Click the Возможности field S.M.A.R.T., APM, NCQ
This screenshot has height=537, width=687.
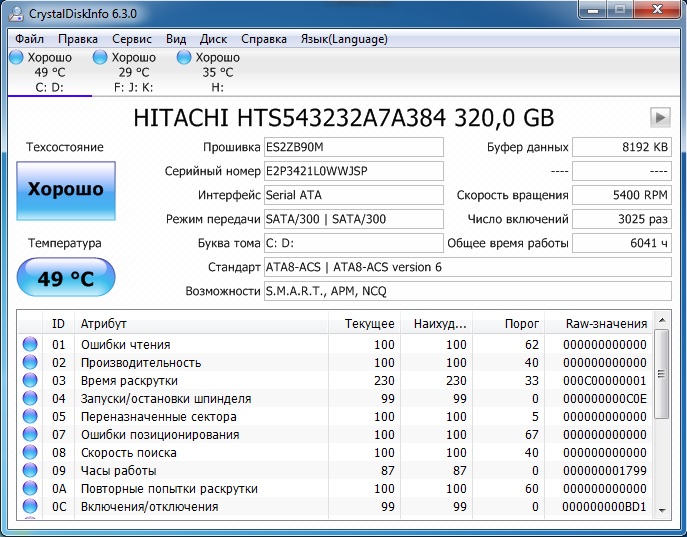(467, 291)
